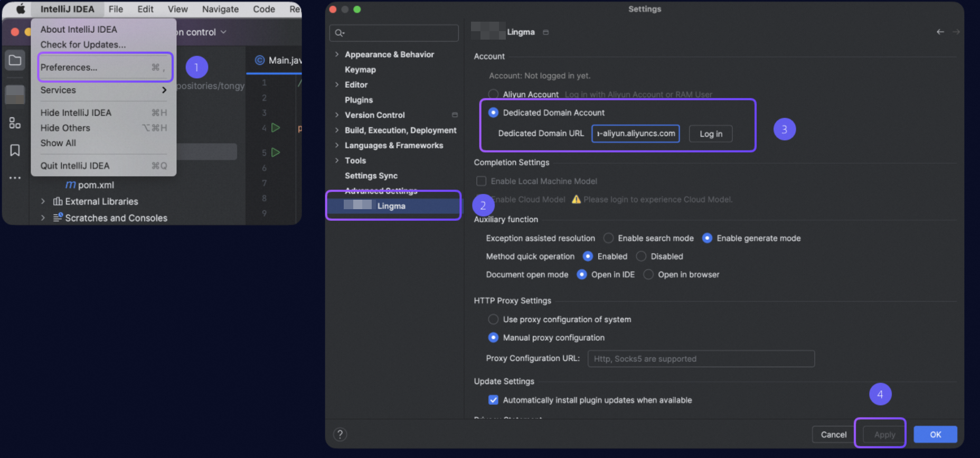Click the run gutter icon on line 4
980x458 pixels.
tap(275, 127)
